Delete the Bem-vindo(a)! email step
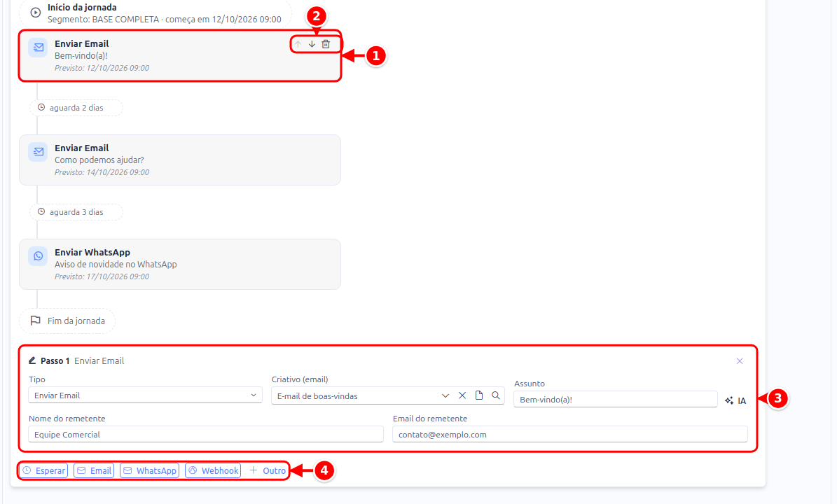 [326, 44]
